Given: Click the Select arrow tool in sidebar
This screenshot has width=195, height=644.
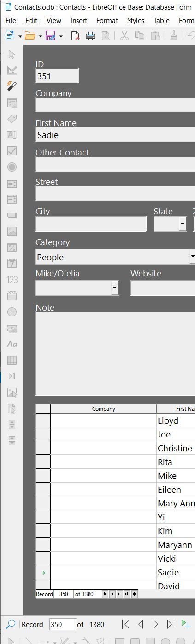Looking at the screenshot, I should 12,54.
